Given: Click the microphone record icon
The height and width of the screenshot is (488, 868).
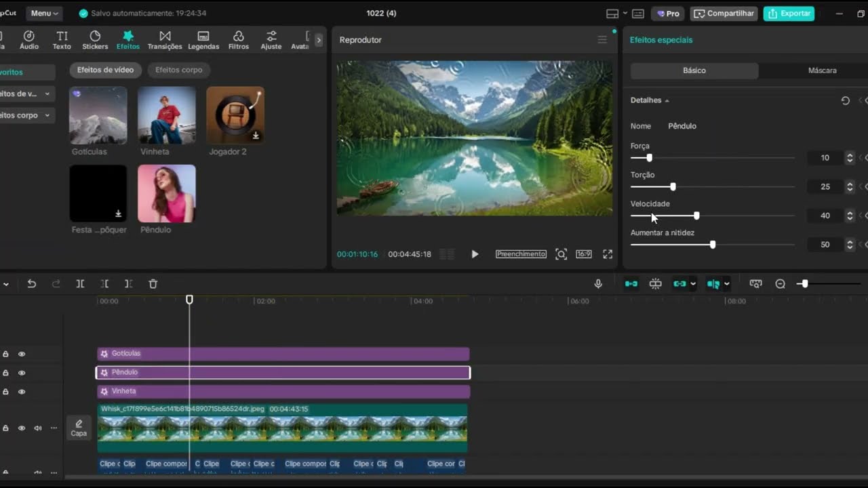Looking at the screenshot, I should 598,284.
